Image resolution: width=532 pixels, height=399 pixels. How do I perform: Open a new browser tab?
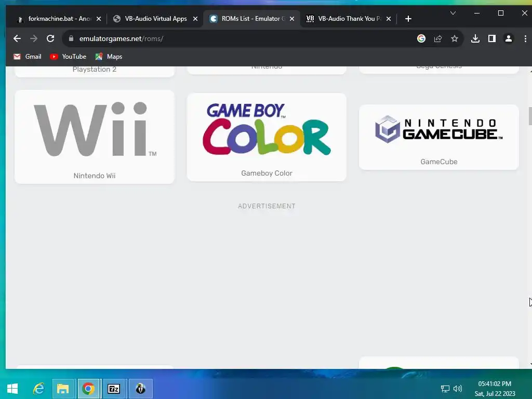coord(408,19)
